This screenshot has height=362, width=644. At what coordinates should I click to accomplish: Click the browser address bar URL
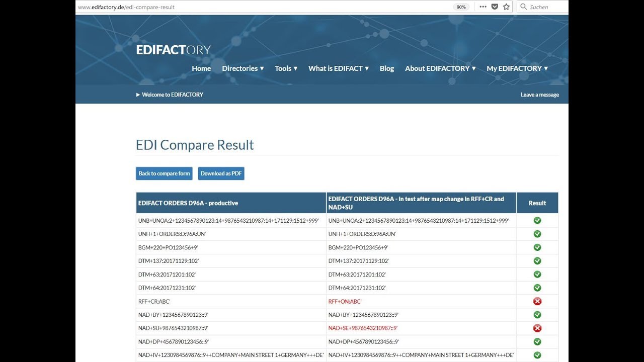pyautogui.click(x=127, y=7)
